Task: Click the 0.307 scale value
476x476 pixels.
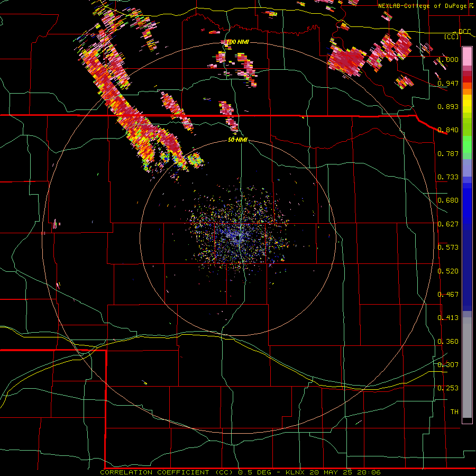Action: [448, 365]
